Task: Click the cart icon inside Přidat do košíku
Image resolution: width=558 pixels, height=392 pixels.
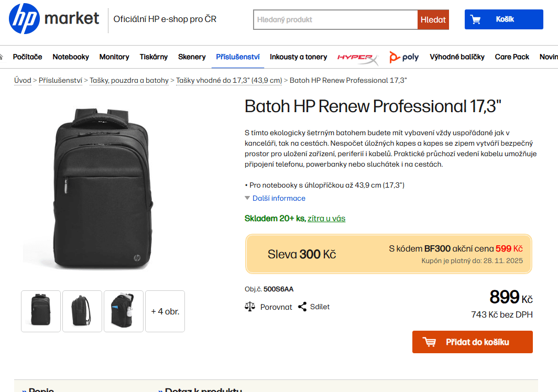Action: point(430,342)
